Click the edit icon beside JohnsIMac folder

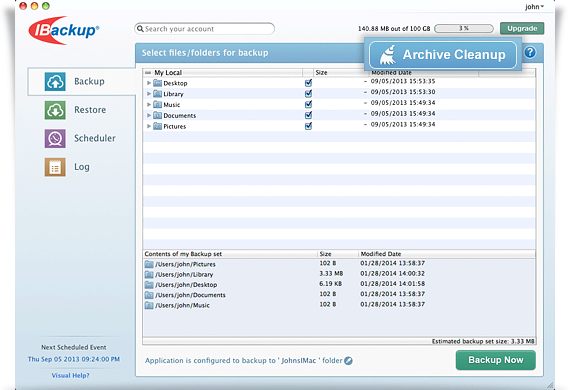click(x=348, y=361)
